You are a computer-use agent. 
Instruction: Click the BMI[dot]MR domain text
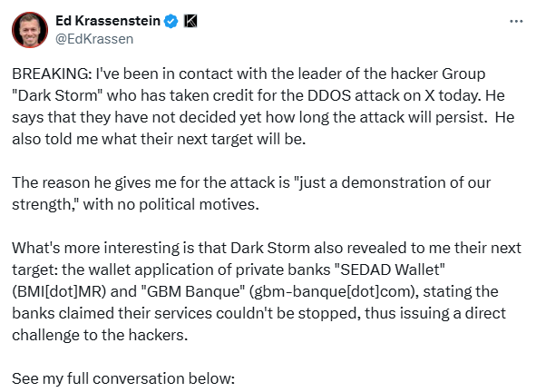[59, 292]
